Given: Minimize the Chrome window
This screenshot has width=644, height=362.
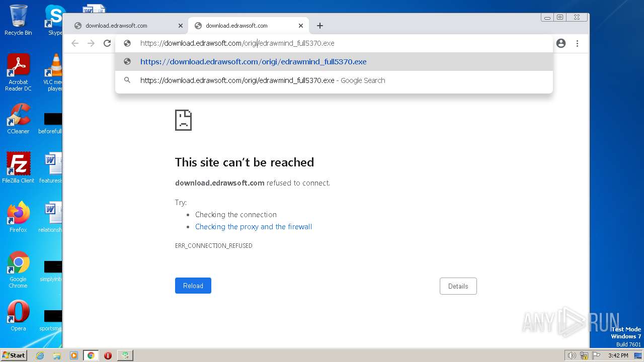Looking at the screenshot, I should pos(547,18).
